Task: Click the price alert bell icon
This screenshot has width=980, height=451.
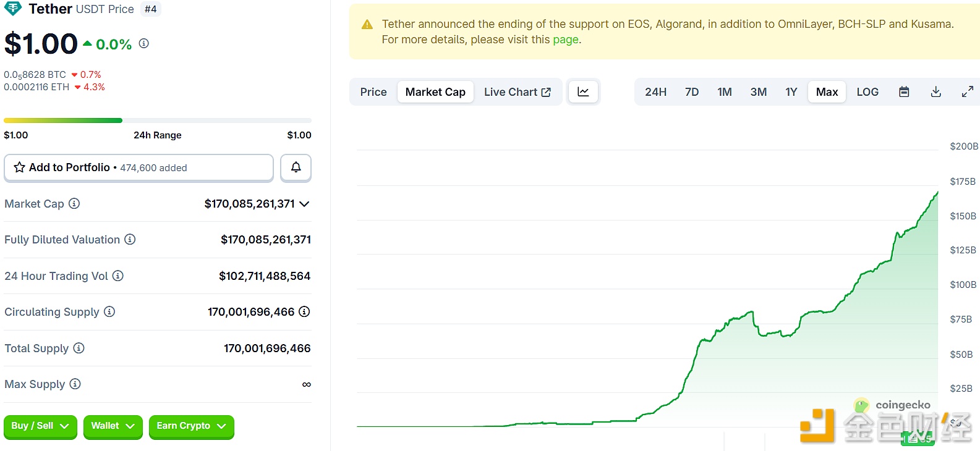Action: tap(296, 167)
